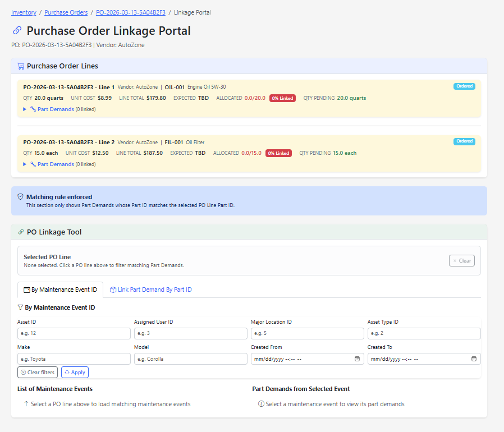Click allocated value 0.0/15.0

click(x=251, y=153)
